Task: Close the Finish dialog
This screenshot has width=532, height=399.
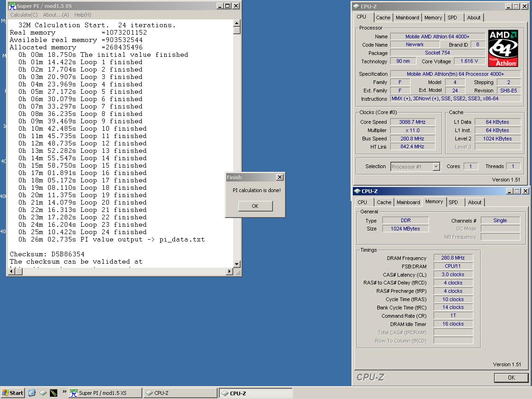Action: click(x=279, y=177)
